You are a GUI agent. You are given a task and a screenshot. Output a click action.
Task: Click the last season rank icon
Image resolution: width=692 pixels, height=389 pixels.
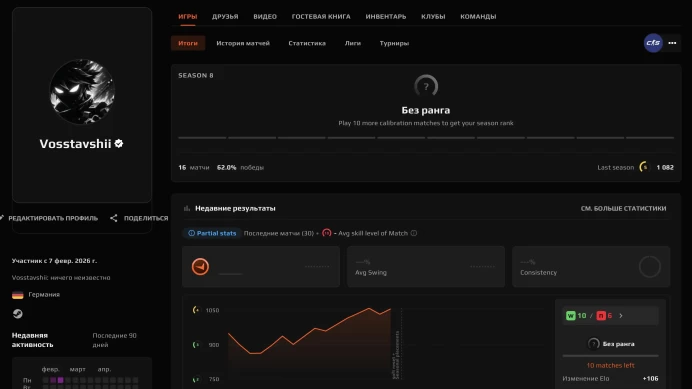click(644, 167)
